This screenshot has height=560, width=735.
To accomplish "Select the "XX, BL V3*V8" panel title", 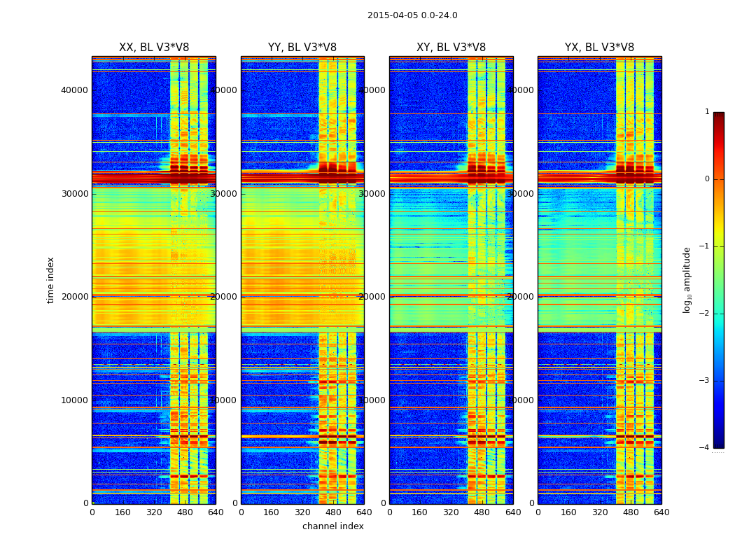I will [154, 48].
